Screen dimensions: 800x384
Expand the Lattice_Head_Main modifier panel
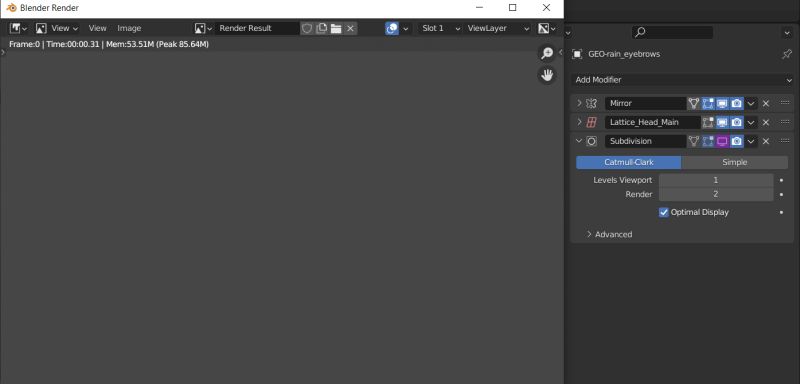click(579, 122)
